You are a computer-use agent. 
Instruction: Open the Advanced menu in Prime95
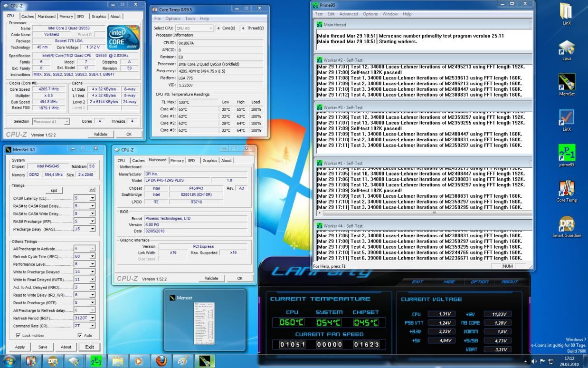click(x=349, y=14)
